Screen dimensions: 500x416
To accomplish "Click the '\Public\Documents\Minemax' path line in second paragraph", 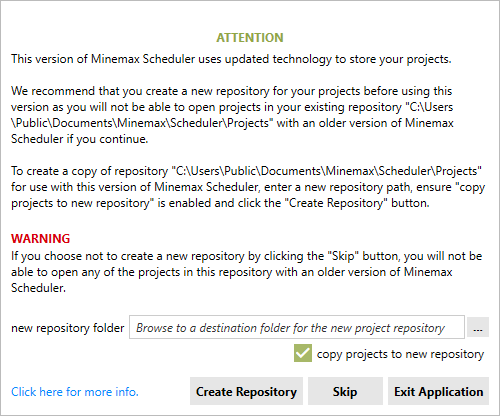I will click(x=232, y=123).
